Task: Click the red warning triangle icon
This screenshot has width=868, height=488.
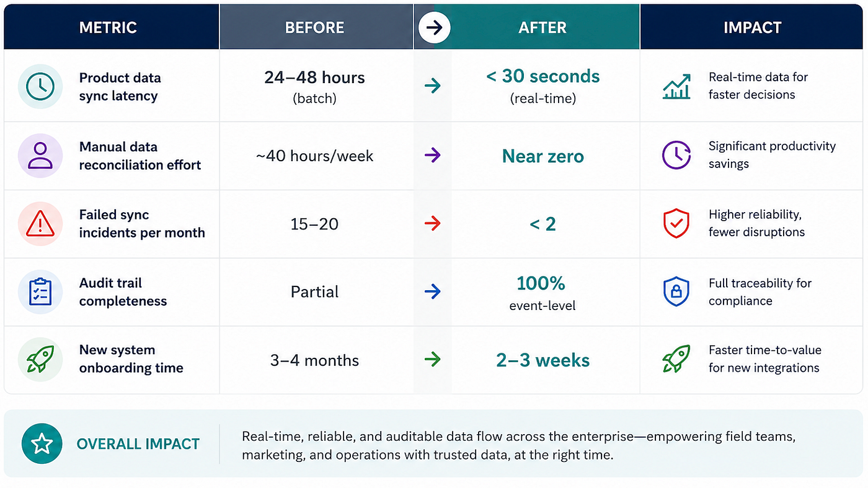Action: coord(40,224)
